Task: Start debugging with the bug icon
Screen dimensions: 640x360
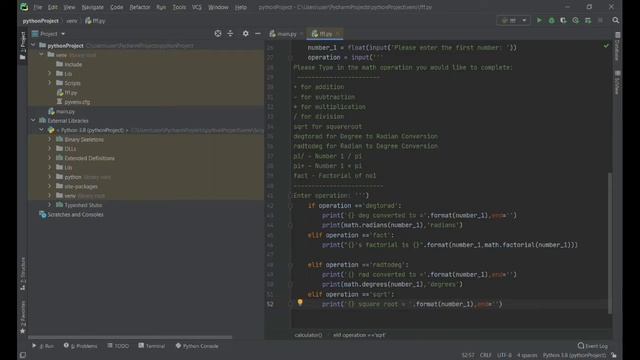Action: click(x=551, y=20)
